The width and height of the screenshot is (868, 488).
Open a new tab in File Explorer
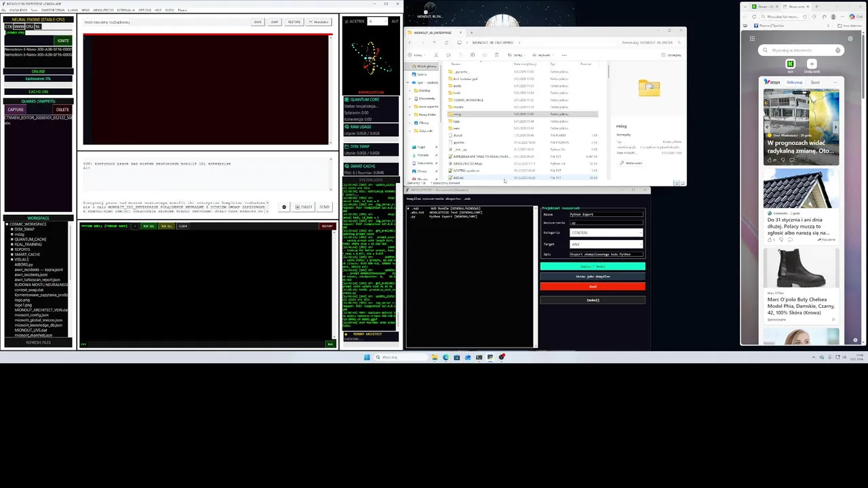coord(471,33)
